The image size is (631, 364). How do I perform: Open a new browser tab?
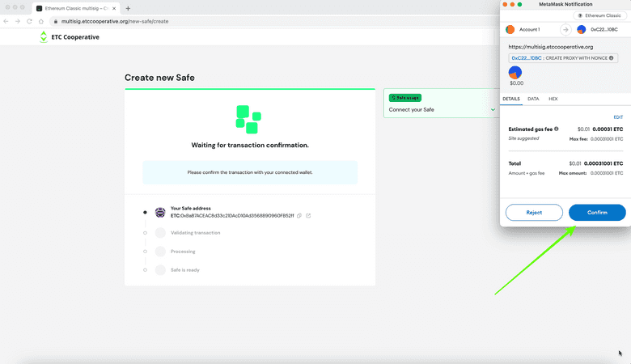[128, 8]
